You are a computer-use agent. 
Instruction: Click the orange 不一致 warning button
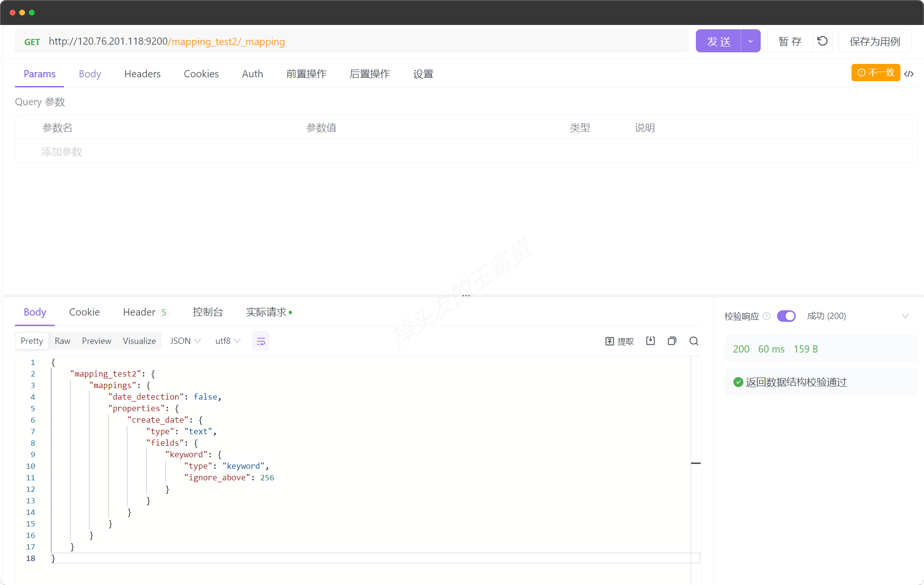point(875,73)
